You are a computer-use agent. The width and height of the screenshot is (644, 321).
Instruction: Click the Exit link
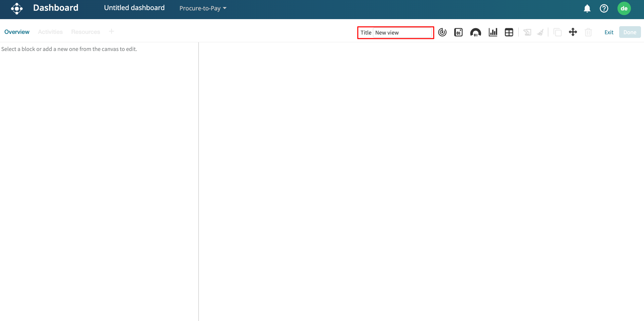[609, 32]
